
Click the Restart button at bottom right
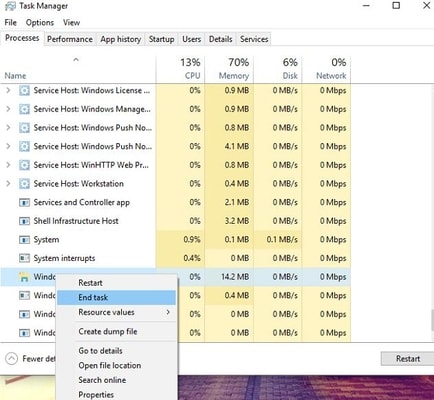click(x=408, y=359)
